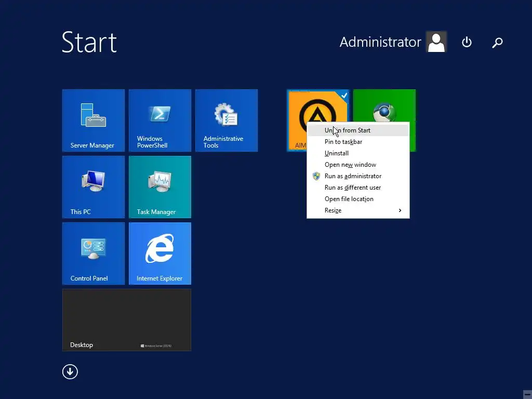
Task: Open the This PC tile
Action: (94, 187)
